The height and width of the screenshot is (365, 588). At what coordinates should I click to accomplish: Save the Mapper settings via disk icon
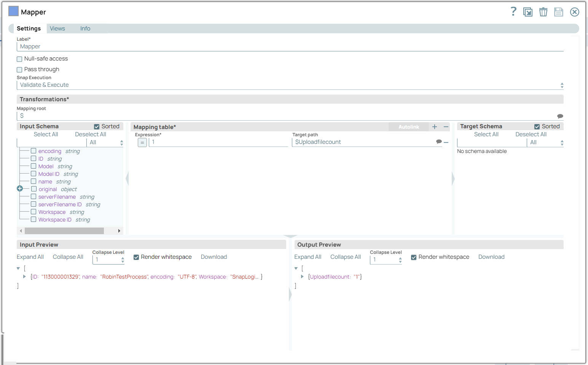click(x=559, y=12)
